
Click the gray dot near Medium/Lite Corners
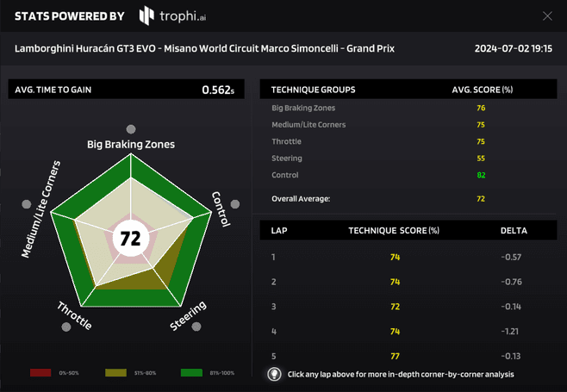click(x=27, y=204)
